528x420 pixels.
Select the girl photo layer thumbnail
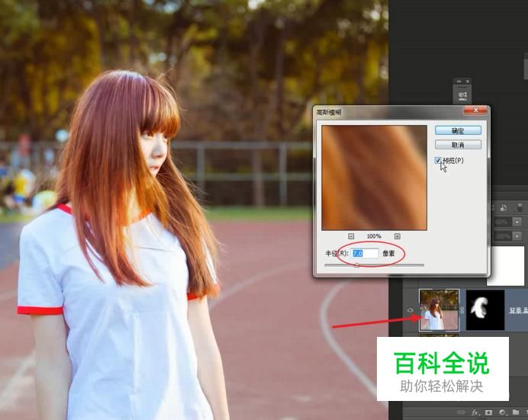click(439, 310)
